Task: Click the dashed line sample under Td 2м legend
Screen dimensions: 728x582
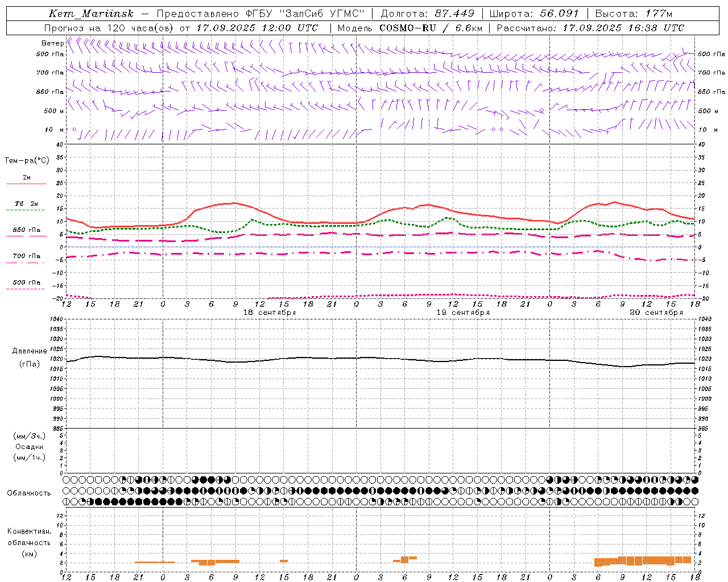Action: click(26, 210)
